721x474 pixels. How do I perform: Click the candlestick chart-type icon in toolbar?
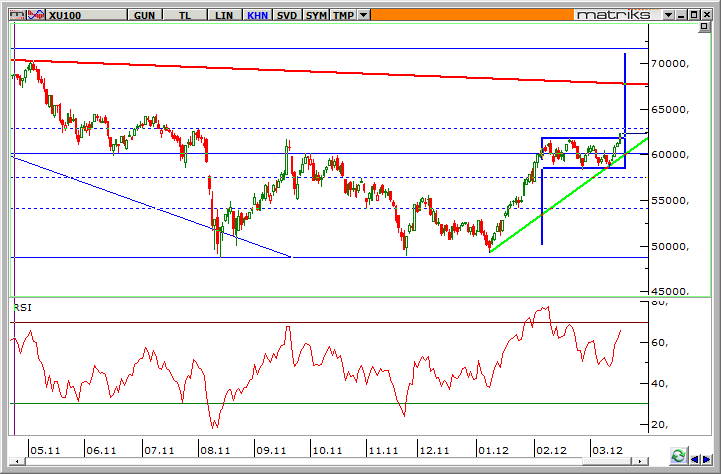[17, 15]
